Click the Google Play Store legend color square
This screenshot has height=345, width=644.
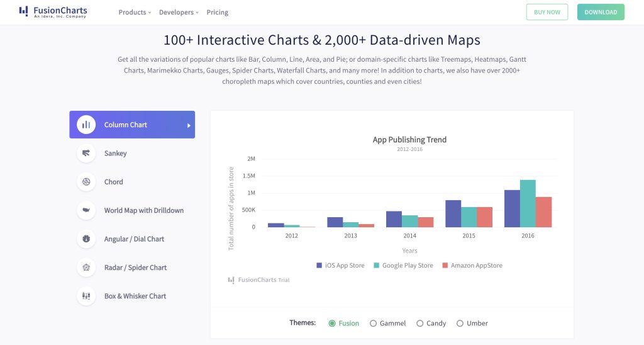(x=376, y=265)
